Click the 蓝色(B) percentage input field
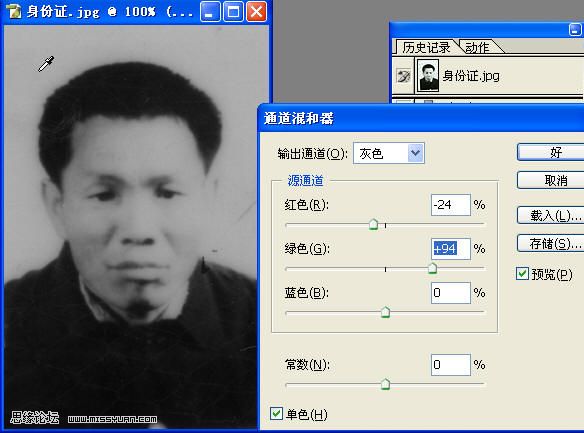The image size is (584, 433). click(451, 293)
